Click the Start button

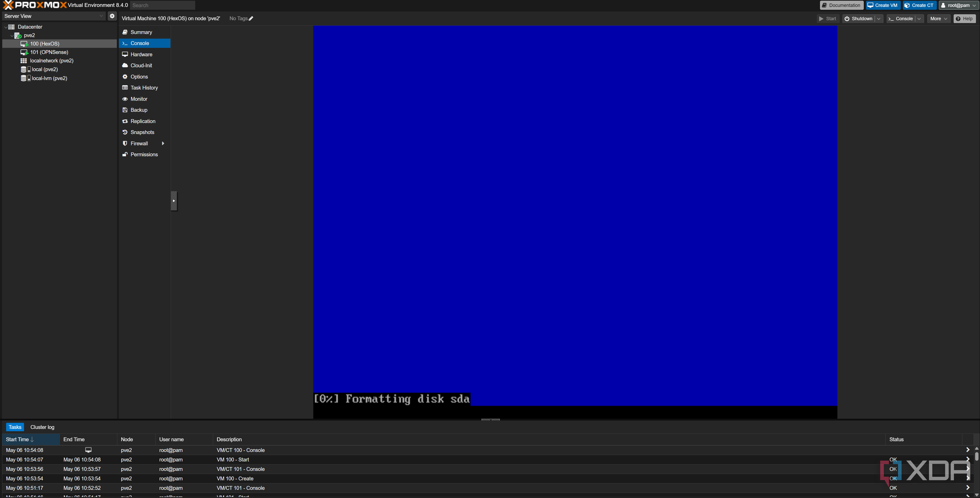[828, 19]
